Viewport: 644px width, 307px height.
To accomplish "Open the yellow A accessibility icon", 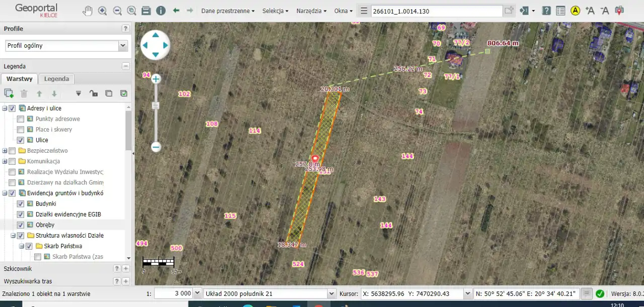I will (x=575, y=11).
